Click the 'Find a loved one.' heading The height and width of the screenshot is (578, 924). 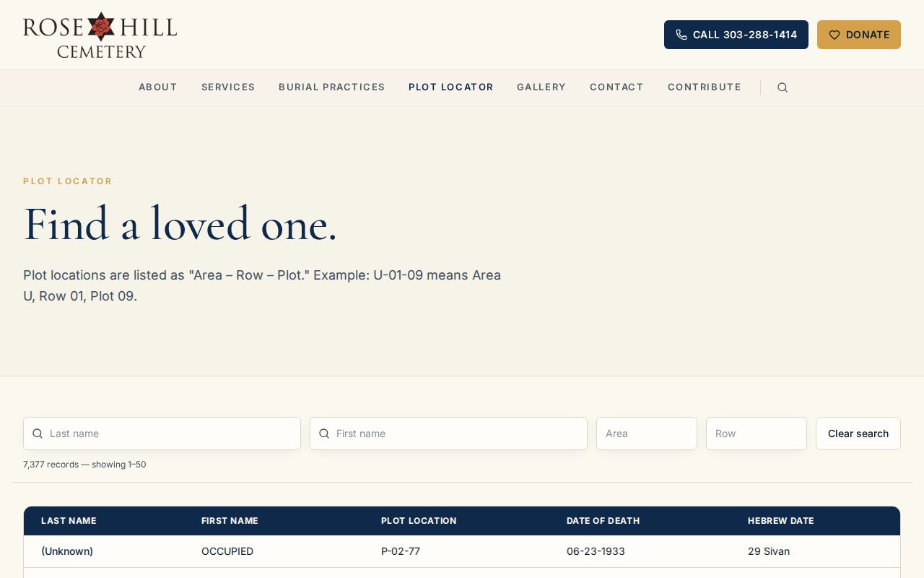[x=180, y=224]
